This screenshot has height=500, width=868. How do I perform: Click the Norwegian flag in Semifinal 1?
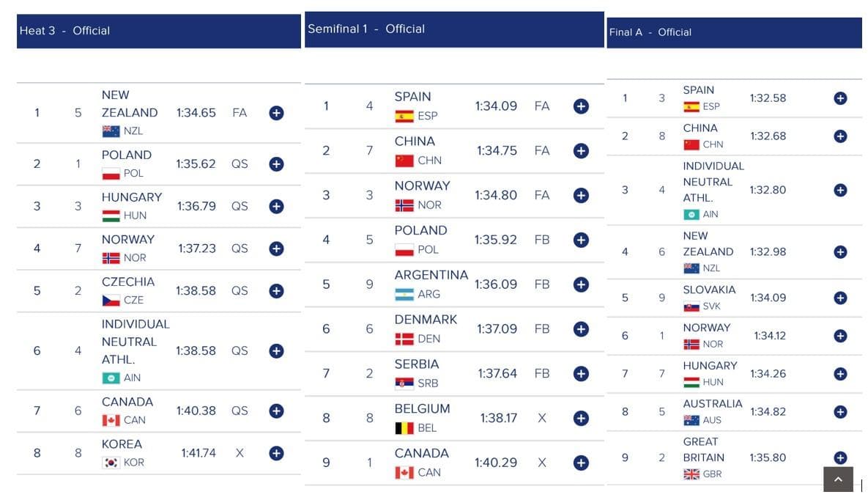point(404,205)
